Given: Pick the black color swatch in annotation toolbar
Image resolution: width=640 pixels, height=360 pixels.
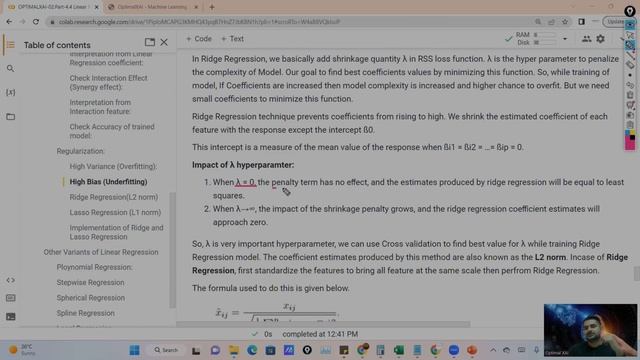Looking at the screenshot, I should [x=632, y=138].
